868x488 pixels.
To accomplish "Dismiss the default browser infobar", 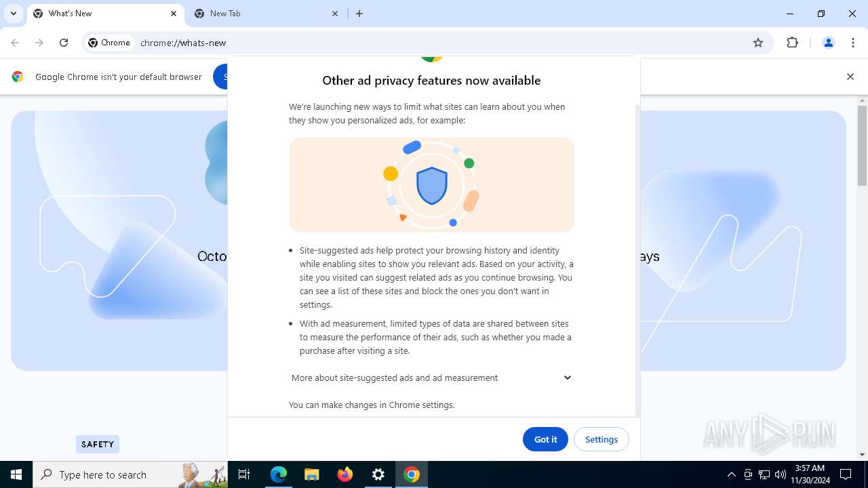I will click(850, 77).
